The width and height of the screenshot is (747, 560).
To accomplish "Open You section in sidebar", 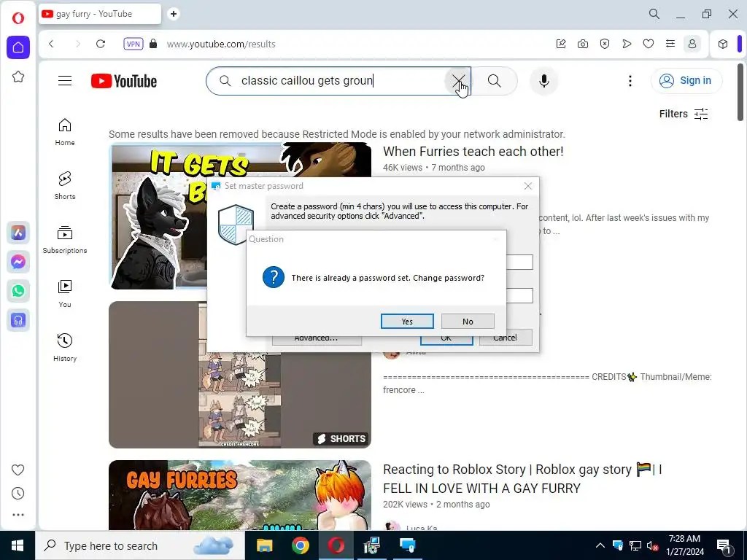I will coord(65,294).
